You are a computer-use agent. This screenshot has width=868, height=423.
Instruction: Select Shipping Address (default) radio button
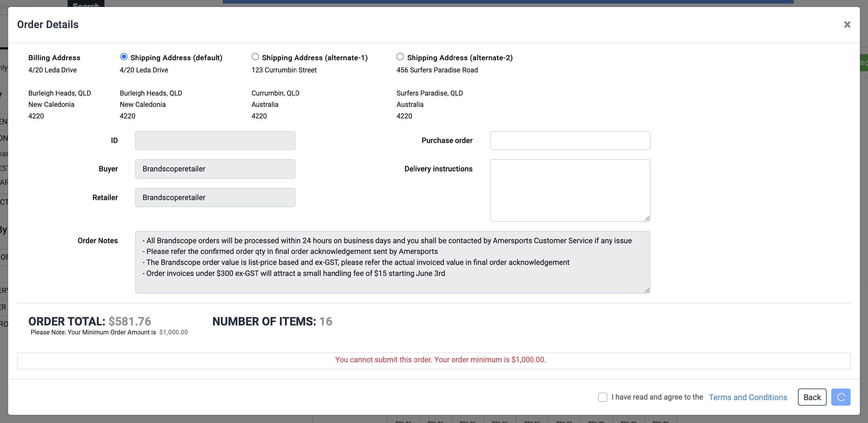[x=124, y=57]
